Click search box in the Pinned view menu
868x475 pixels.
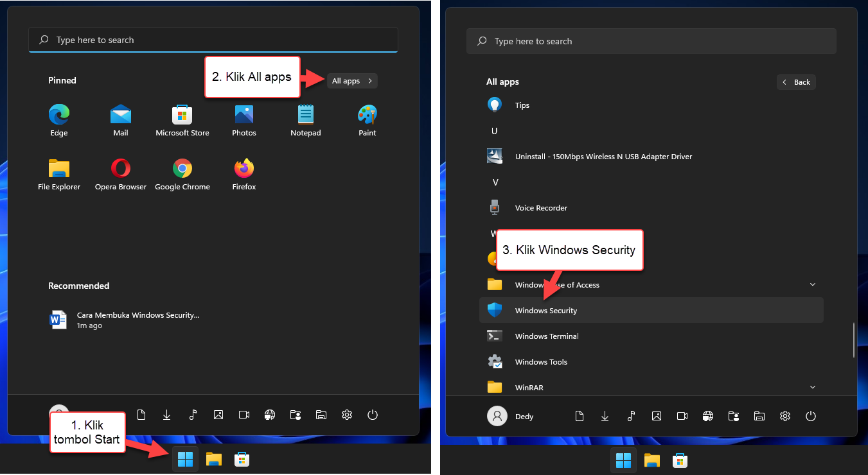coord(213,40)
